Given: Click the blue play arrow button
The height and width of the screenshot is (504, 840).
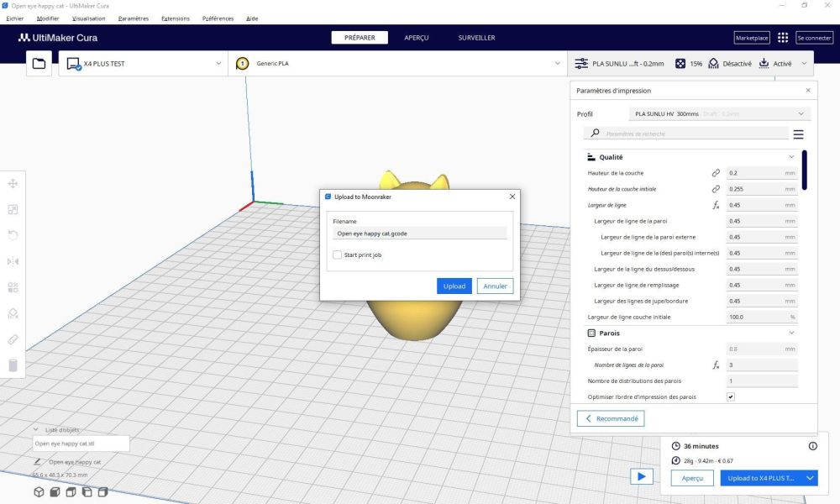Looking at the screenshot, I should [x=641, y=476].
